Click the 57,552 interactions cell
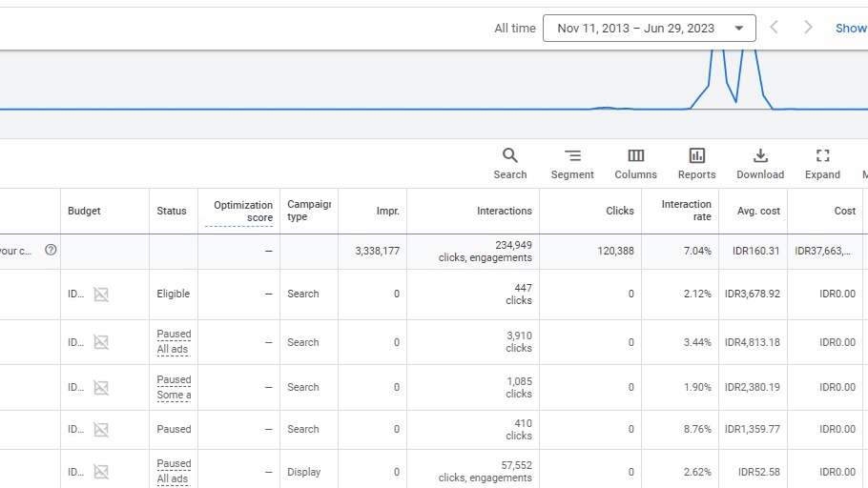Image resolution: width=868 pixels, height=488 pixels. [x=485, y=472]
